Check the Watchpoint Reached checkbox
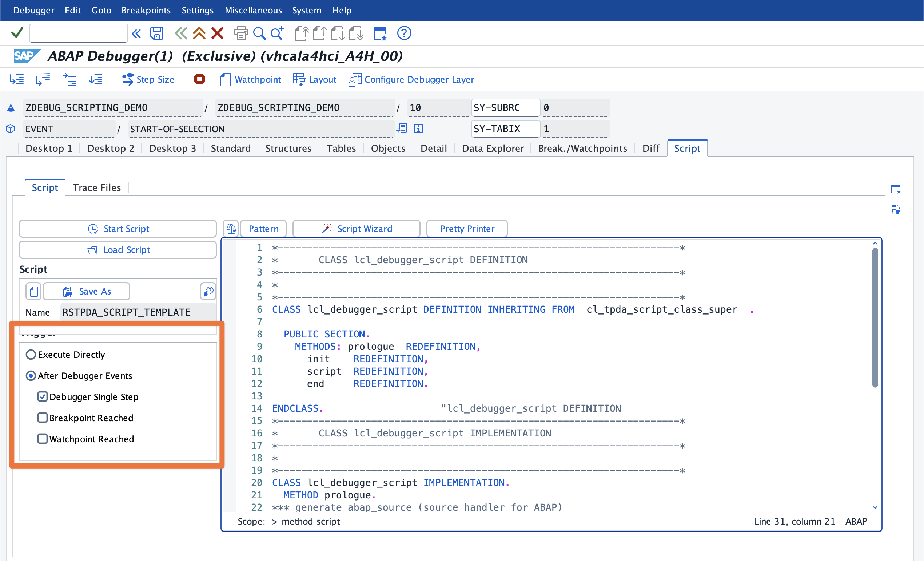Screen dimensions: 924x561 [42, 439]
